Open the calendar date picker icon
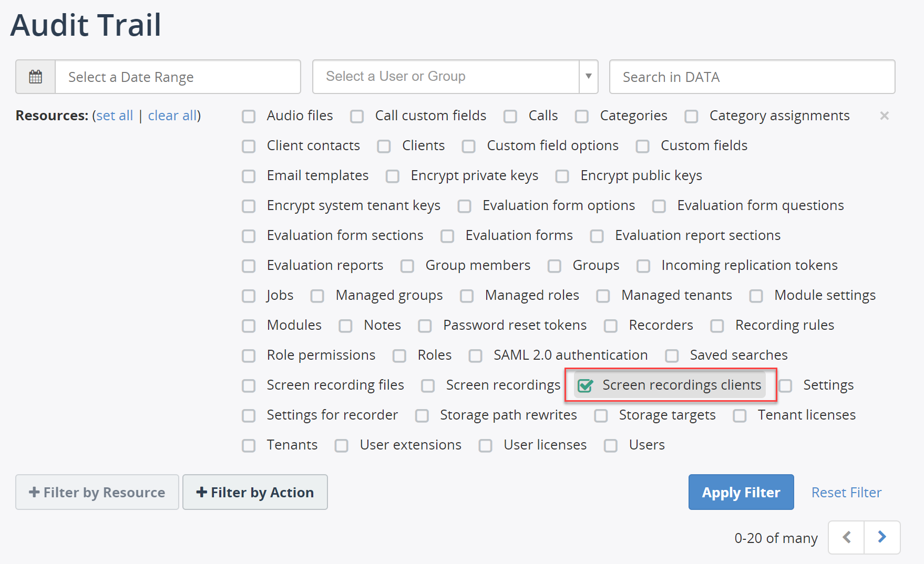Viewport: 924px width, 564px height. (35, 77)
